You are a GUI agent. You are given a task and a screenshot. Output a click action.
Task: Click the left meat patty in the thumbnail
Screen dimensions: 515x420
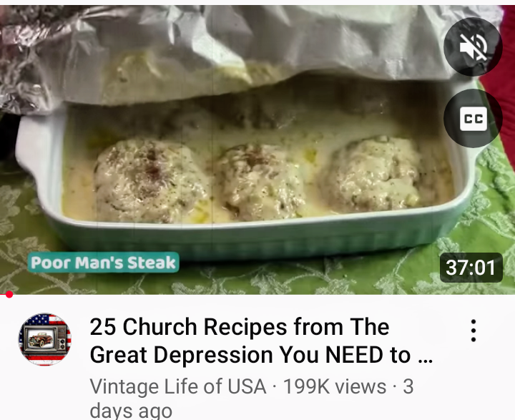click(151, 180)
